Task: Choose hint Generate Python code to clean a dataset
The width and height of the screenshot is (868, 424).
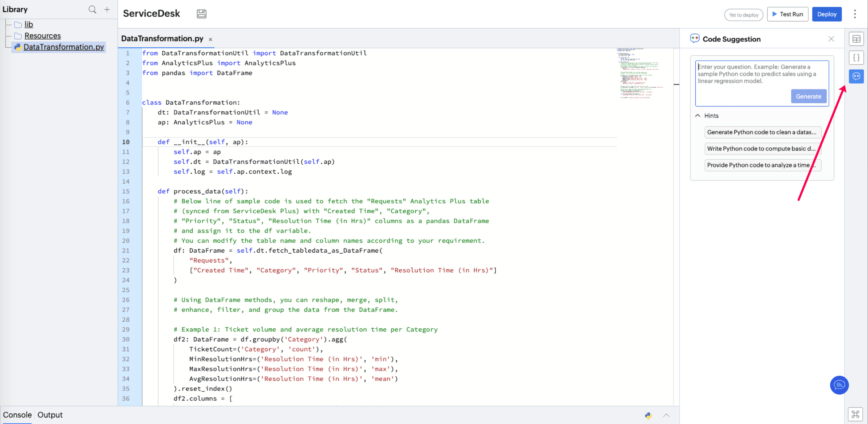Action: pos(763,132)
